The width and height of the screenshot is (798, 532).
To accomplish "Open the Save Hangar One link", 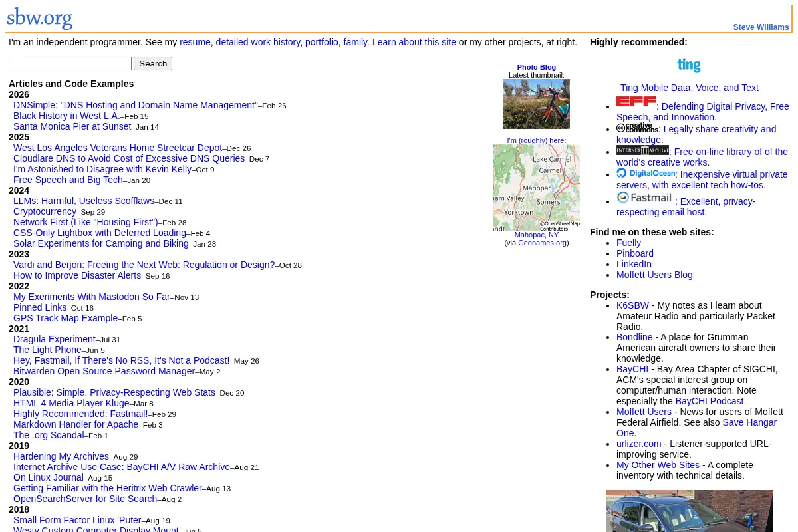I will click(696, 428).
